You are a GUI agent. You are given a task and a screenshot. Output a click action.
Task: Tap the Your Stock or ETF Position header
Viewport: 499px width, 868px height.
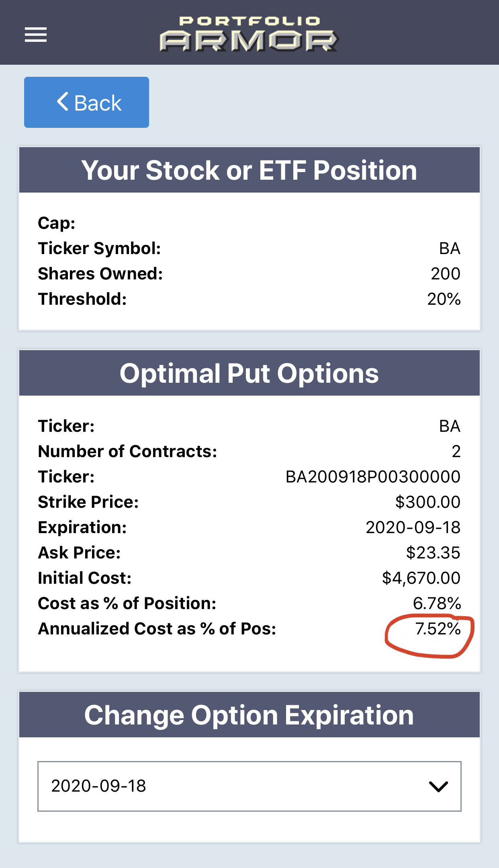(249, 170)
